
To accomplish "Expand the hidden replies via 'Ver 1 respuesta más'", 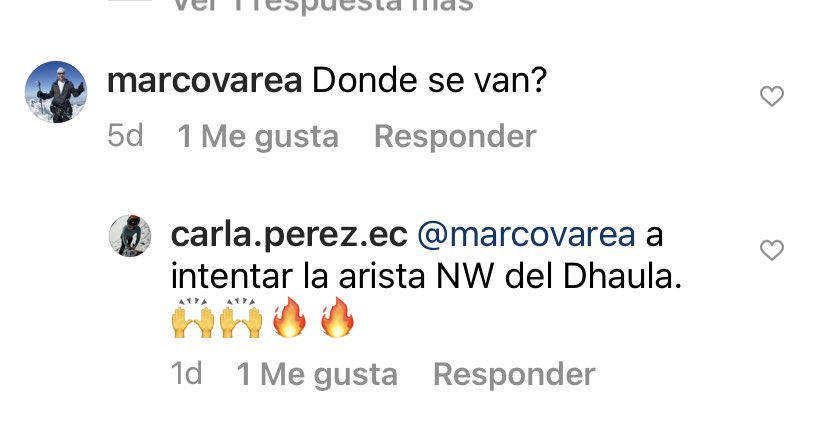I will (x=323, y=6).
